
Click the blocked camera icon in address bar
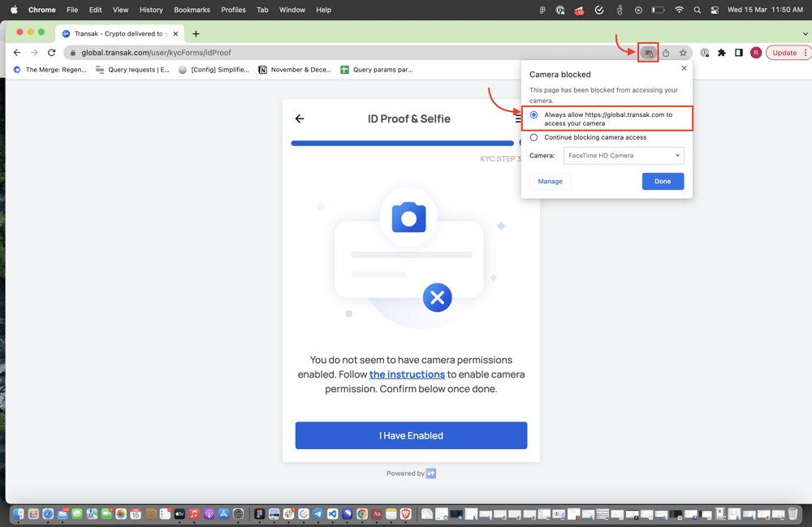[x=648, y=53]
